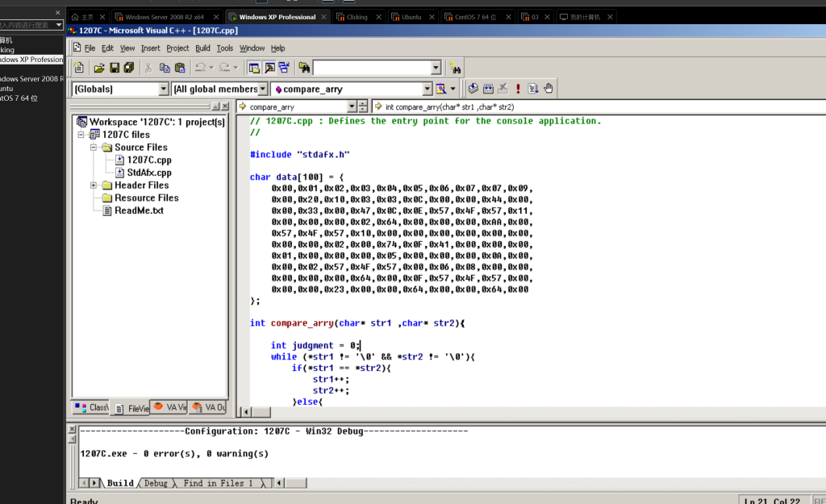Click the Paste clipboard icon
The width and height of the screenshot is (826, 504).
click(180, 68)
